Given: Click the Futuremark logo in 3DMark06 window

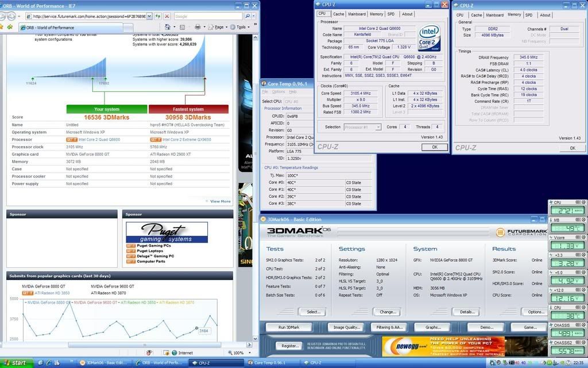Looking at the screenshot, I should [x=521, y=232].
